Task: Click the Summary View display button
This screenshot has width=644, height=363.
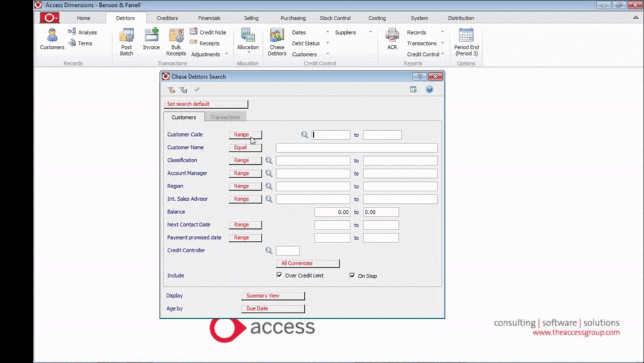Action: tap(273, 296)
